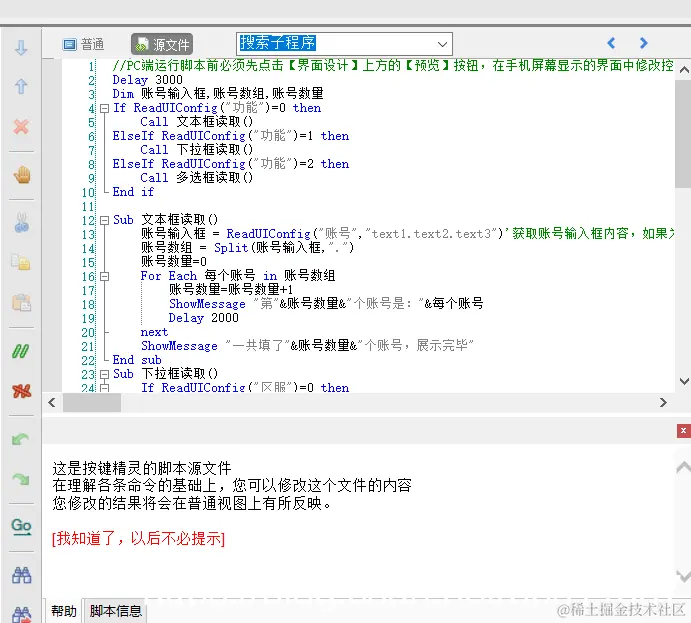
Task: Click ShowMessage 一共填了 line 21
Action: pyautogui.click(x=307, y=346)
